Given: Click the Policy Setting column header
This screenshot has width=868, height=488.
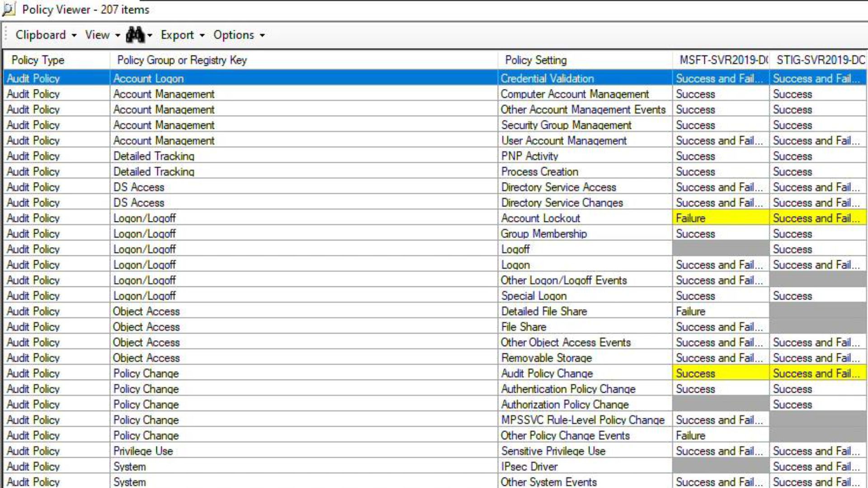Looking at the screenshot, I should click(x=535, y=60).
